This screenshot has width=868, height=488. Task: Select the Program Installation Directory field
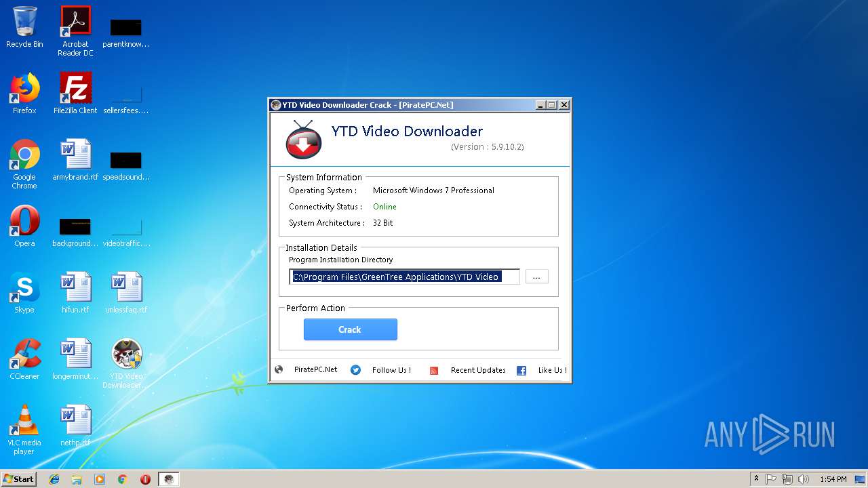[404, 277]
